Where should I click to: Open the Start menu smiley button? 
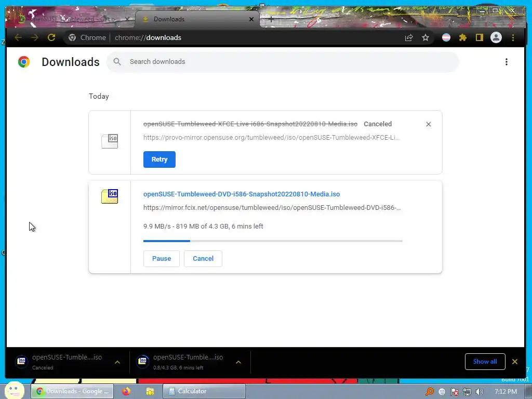[x=14, y=391]
